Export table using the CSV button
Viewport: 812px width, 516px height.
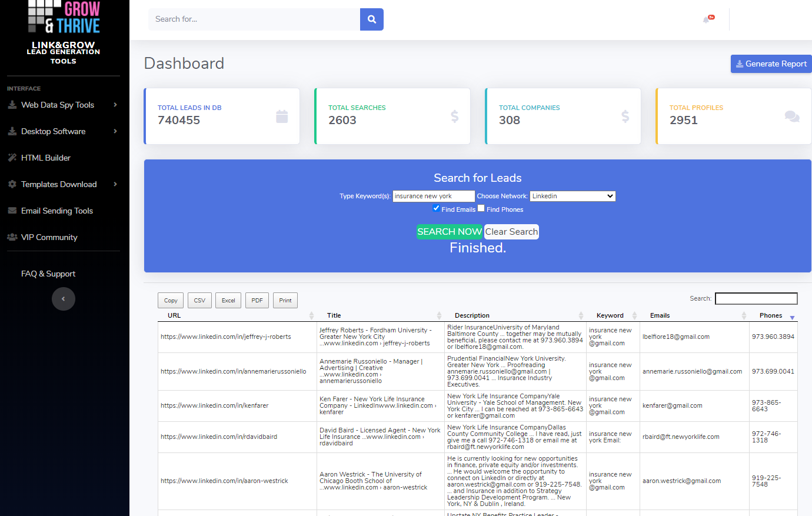[199, 301]
